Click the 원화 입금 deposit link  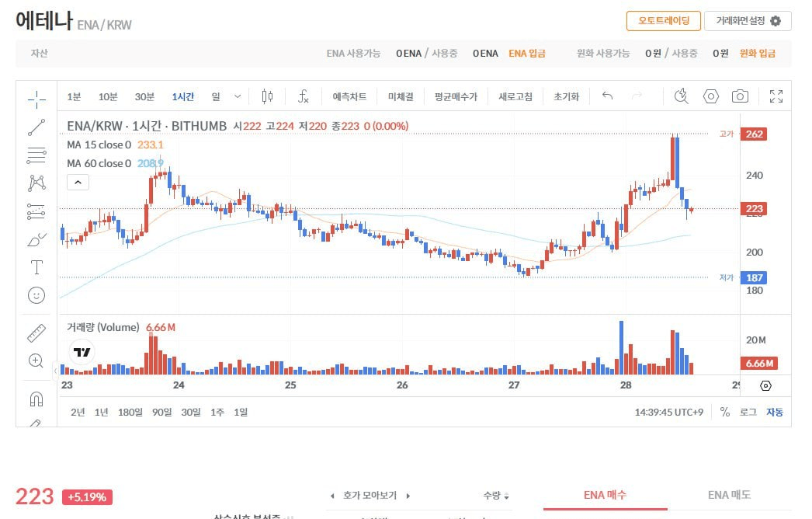point(757,54)
